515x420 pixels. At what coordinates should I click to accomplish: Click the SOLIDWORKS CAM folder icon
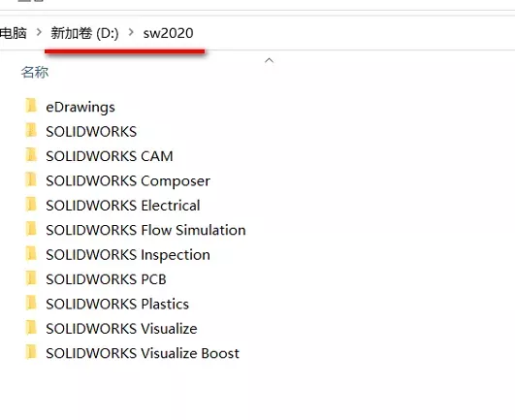31,155
